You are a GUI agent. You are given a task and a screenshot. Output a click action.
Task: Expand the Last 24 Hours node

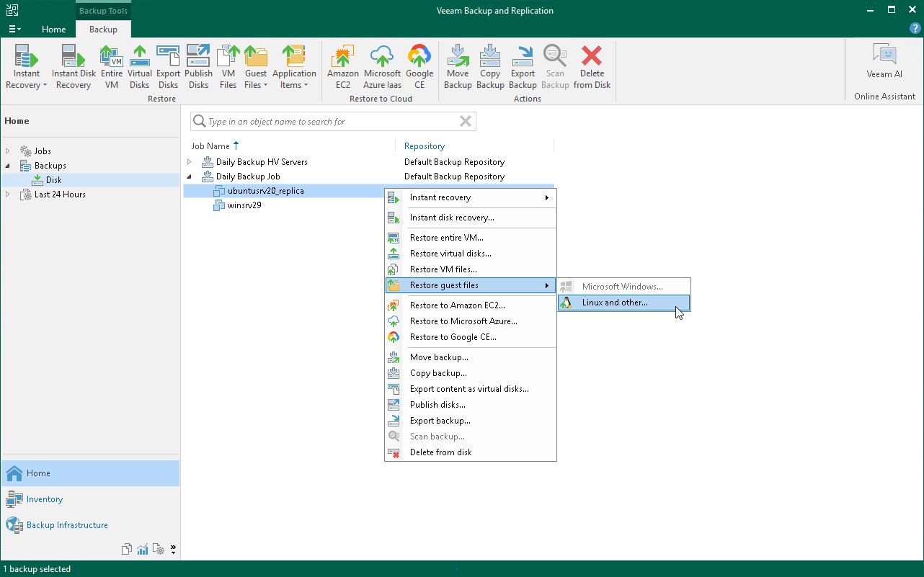point(8,194)
